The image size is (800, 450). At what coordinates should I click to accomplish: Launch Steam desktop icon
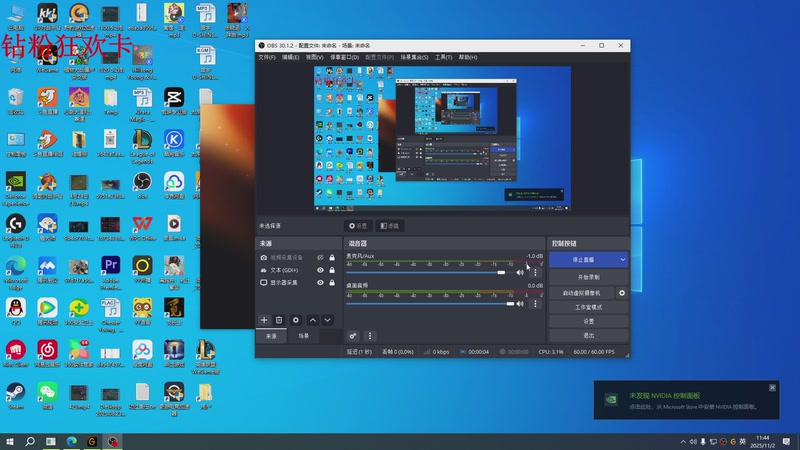[x=16, y=396]
